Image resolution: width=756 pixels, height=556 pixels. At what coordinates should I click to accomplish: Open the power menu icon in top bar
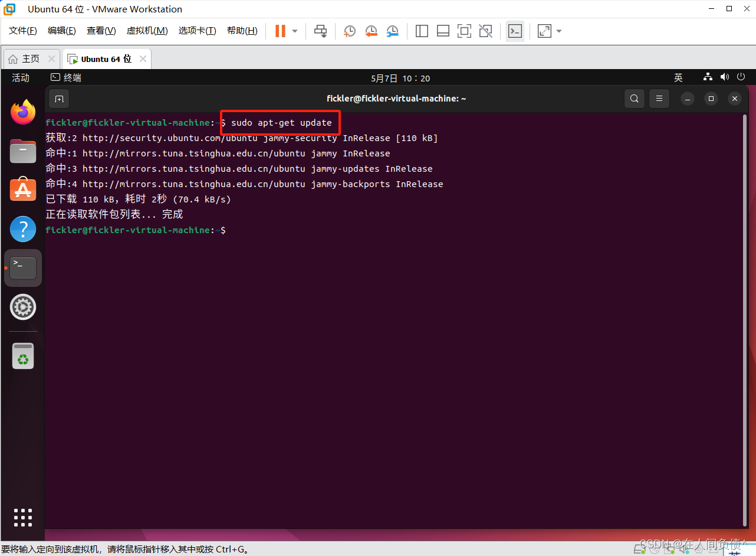coord(741,77)
